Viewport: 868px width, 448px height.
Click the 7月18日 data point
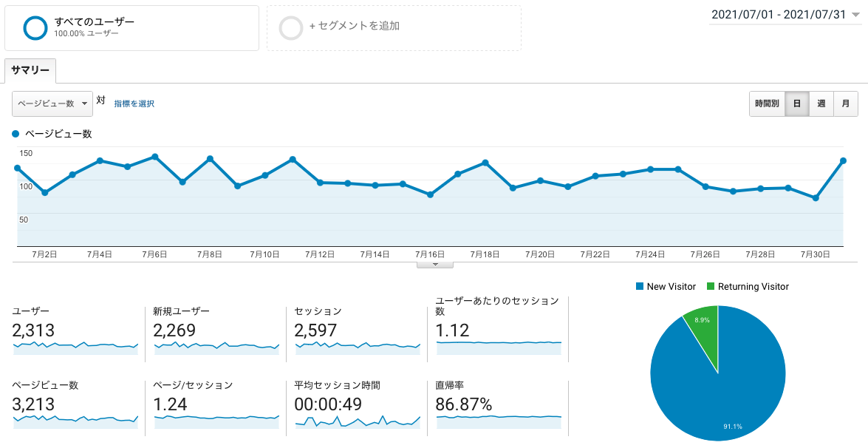pos(485,163)
